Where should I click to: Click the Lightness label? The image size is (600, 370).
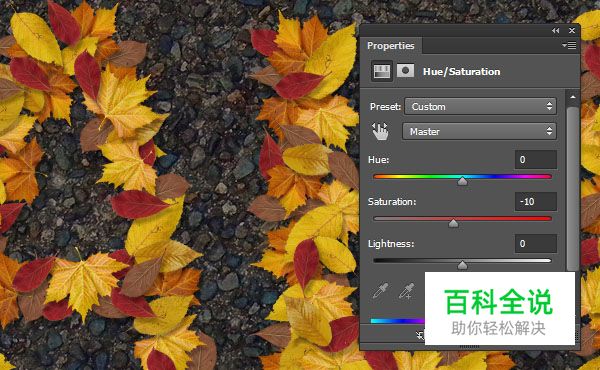[x=391, y=244]
